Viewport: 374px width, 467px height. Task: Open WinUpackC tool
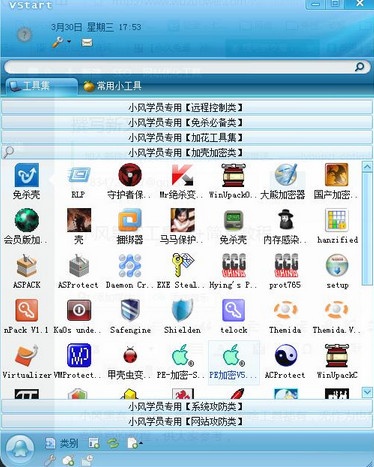(x=337, y=362)
